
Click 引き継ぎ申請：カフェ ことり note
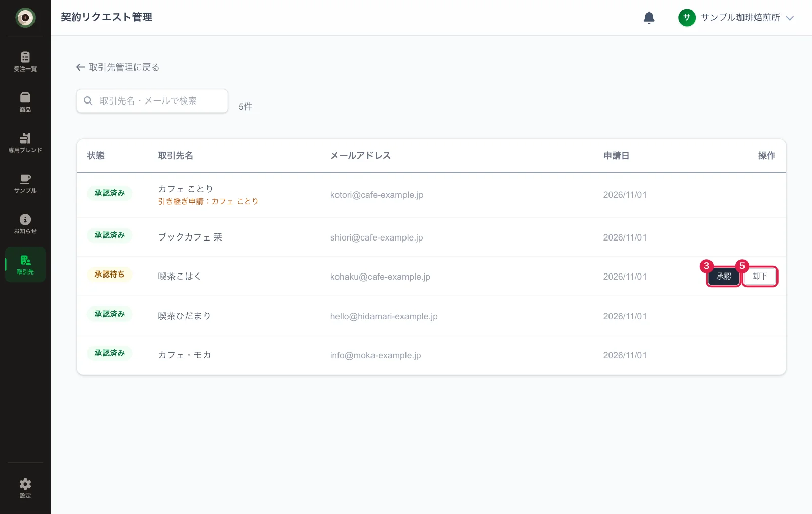click(208, 201)
